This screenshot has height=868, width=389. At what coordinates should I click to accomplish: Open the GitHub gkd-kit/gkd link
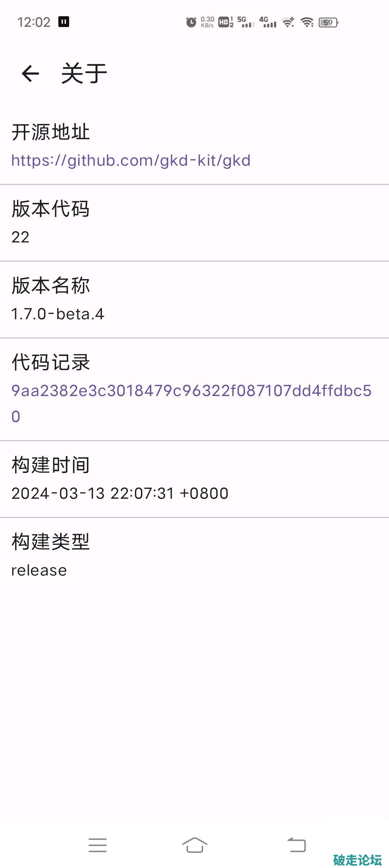pos(131,160)
